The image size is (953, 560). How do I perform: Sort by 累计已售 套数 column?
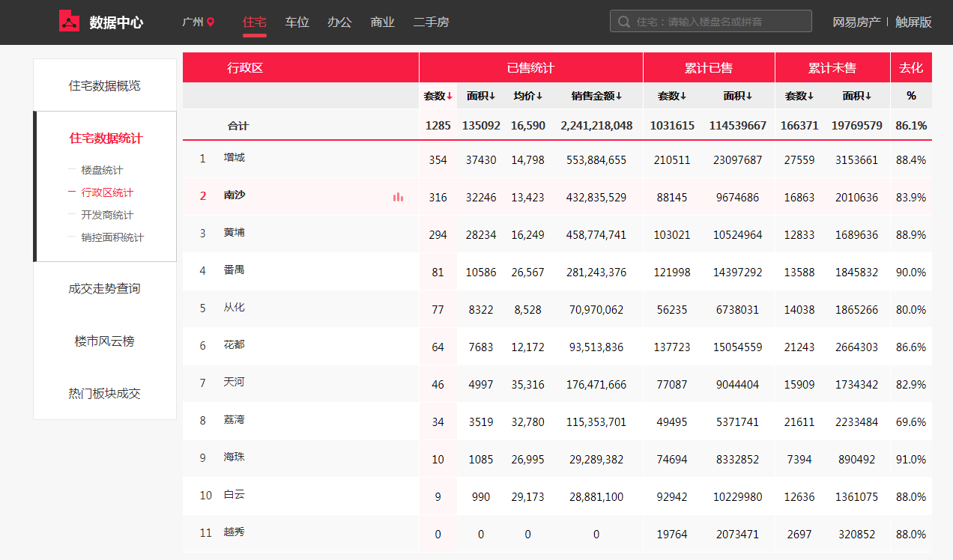672,96
